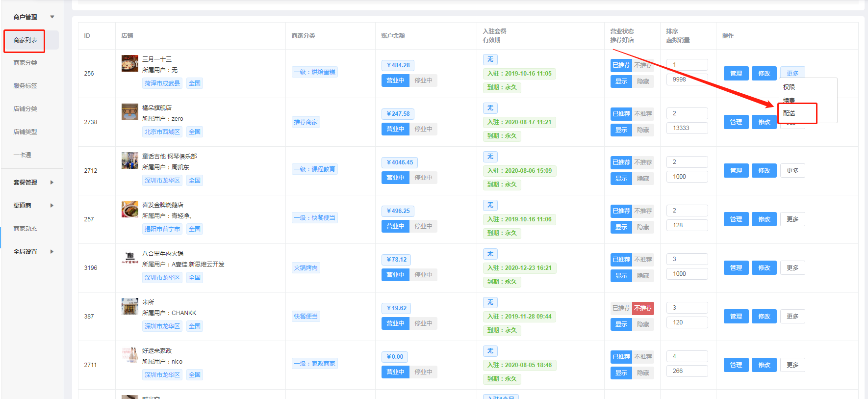868x399 pixels.
Task: Click 菏泽市成武县 region tag
Action: [x=162, y=83]
